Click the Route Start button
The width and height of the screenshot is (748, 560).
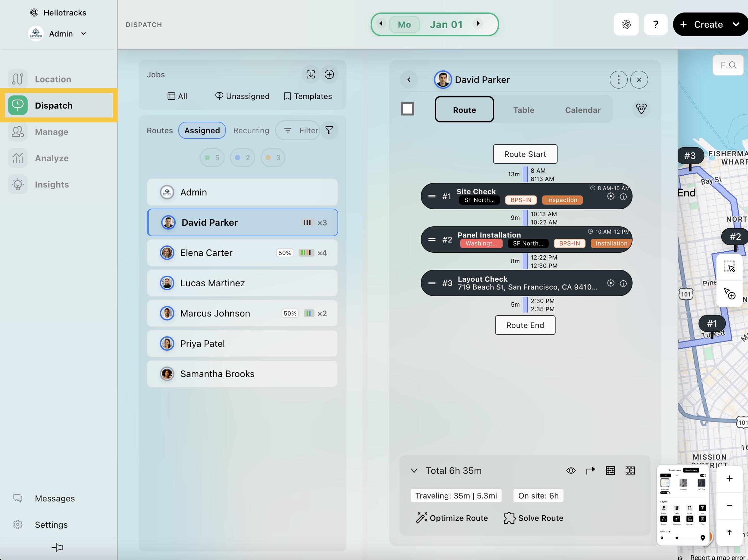click(x=525, y=154)
